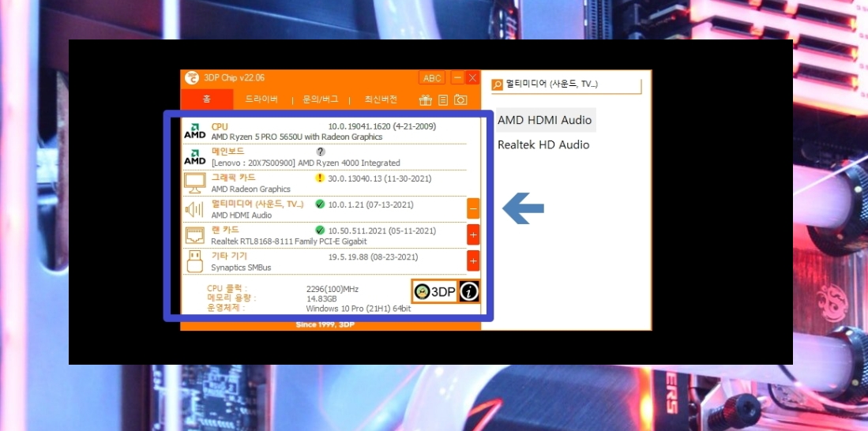The width and height of the screenshot is (868, 431).
Task: Click CPU clock value 2296(100)MHz
Action: (333, 289)
